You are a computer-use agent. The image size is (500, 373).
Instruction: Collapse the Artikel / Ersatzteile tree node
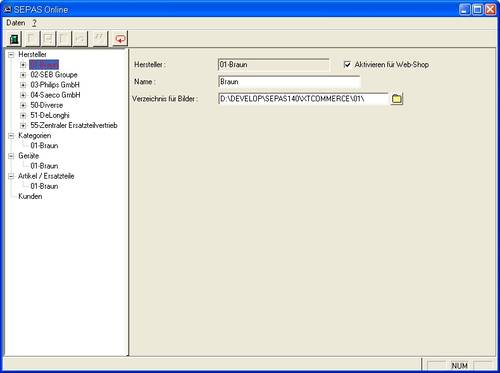click(x=11, y=176)
